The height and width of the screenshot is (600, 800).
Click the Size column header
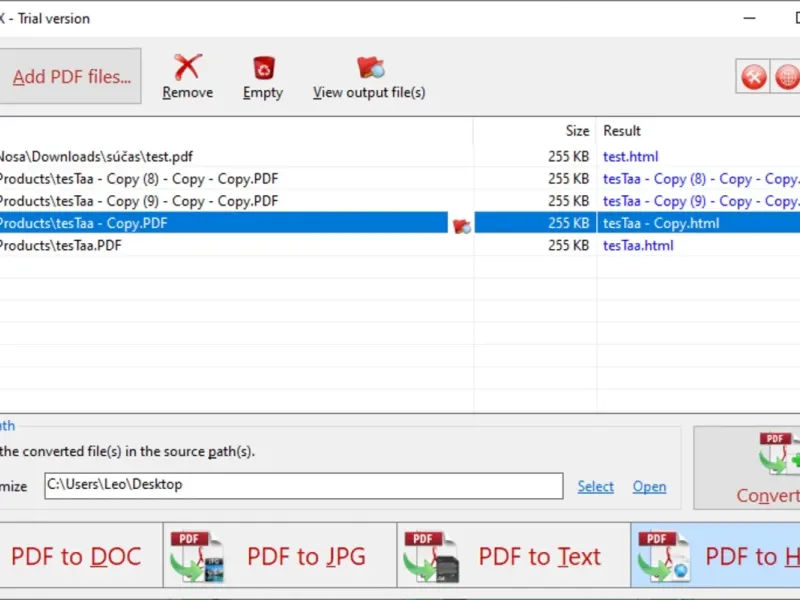[x=577, y=131]
